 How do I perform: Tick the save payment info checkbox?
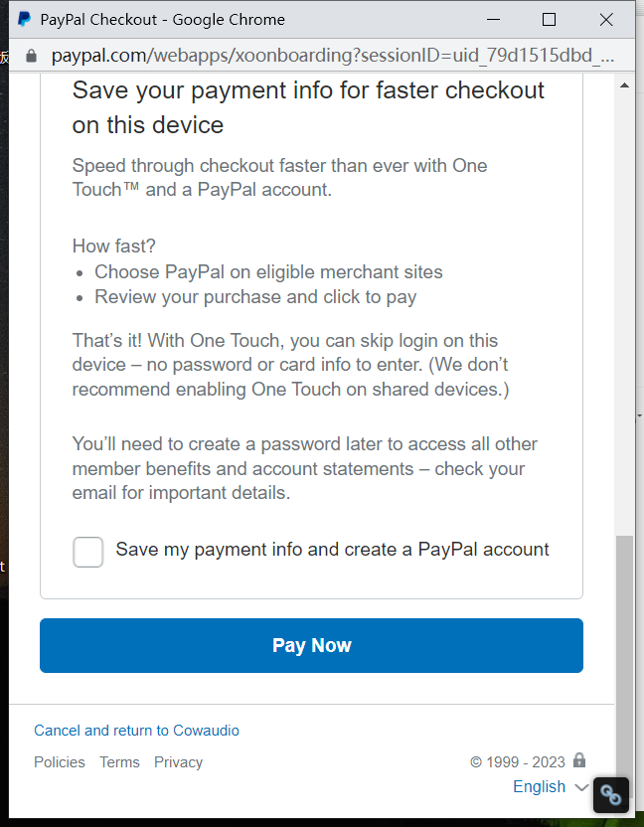[88, 552]
